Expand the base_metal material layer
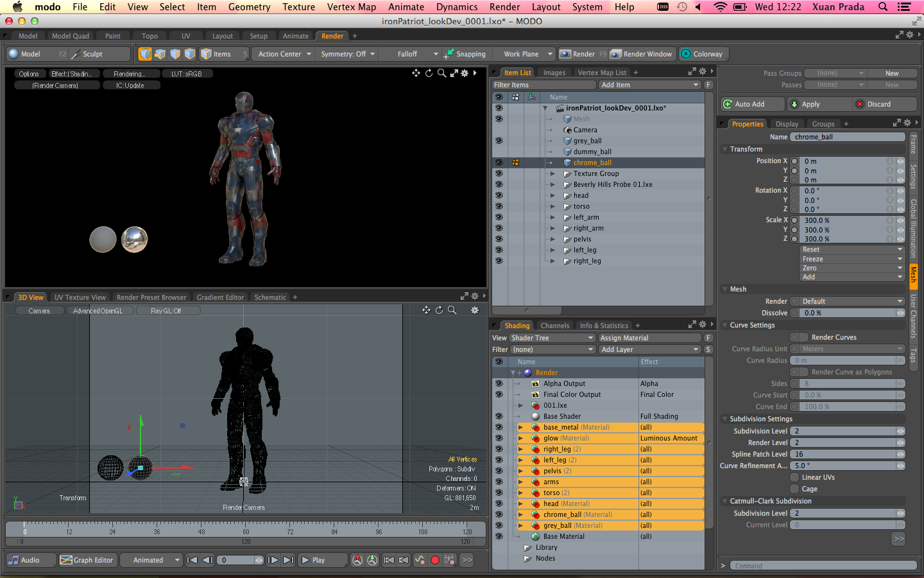924x578 pixels. [520, 427]
